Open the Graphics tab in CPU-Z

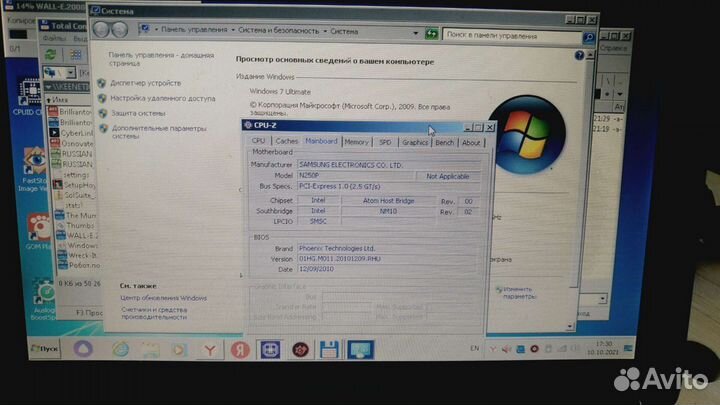click(415, 142)
